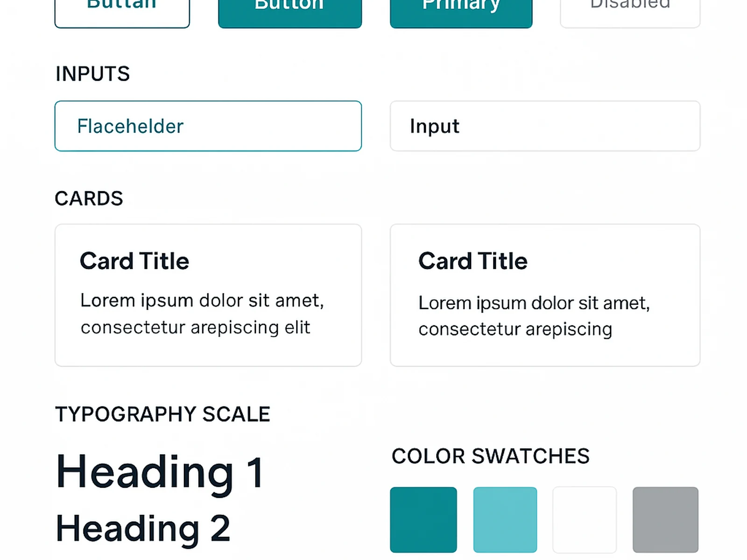This screenshot has height=560, width=747.
Task: Click the left card's Card Title
Action: click(x=134, y=261)
